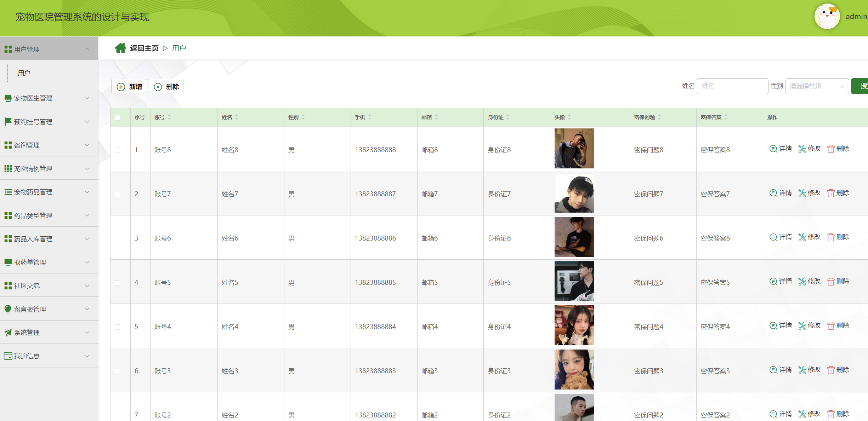868x421 pixels.
Task: Open 宠物病例管理 menu
Action: point(49,168)
